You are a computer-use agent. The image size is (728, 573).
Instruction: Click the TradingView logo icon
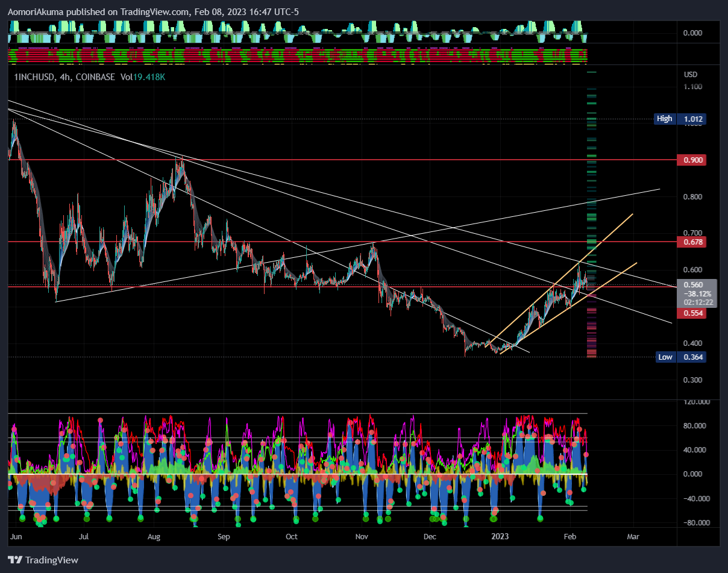pyautogui.click(x=14, y=560)
